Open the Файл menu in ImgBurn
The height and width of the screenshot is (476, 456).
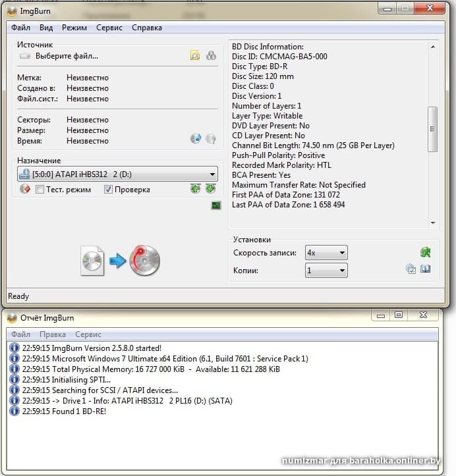(20, 28)
